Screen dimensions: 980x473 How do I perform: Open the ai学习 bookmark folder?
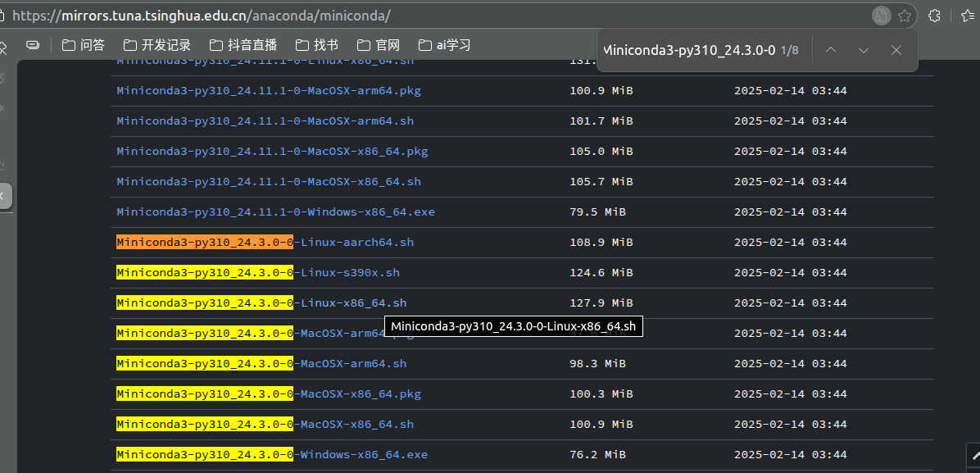(x=444, y=45)
